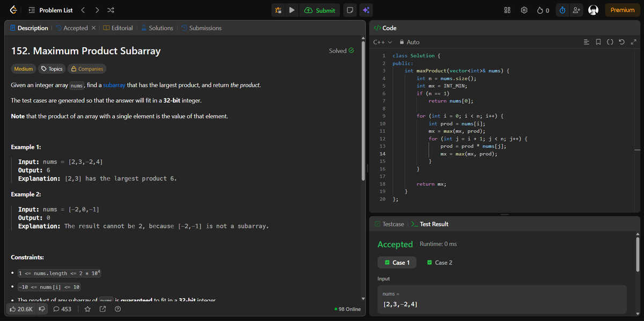View the streak flame counter
Screen dimensions: 644x321
click(x=543, y=10)
